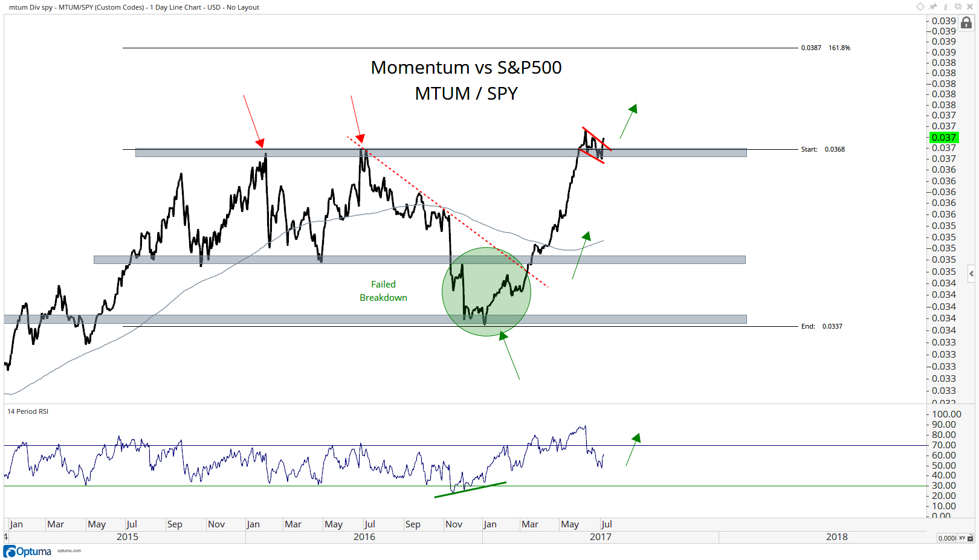The image size is (979, 560).
Task: Click the 'Start: 0.0368' level label
Action: click(x=822, y=149)
